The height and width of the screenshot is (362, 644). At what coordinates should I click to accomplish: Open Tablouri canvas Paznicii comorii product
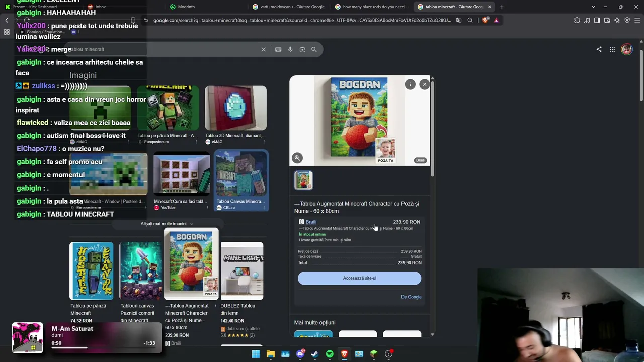pos(140,283)
